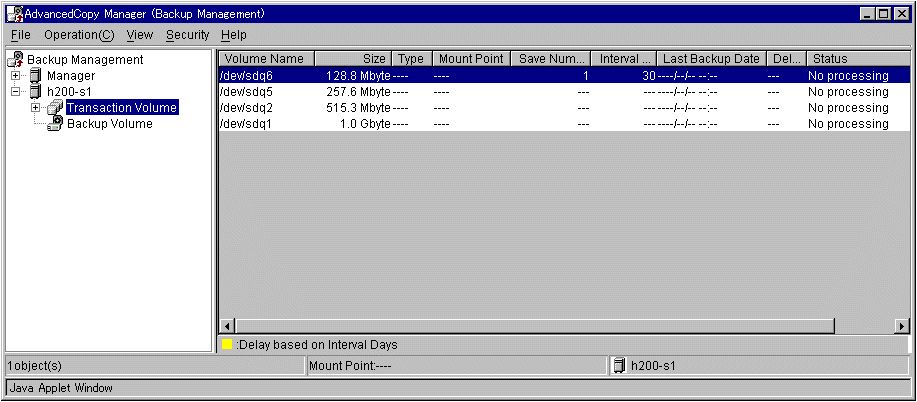Click the Backup Volume disk icon
This screenshot has width=917, height=402.
click(55, 123)
